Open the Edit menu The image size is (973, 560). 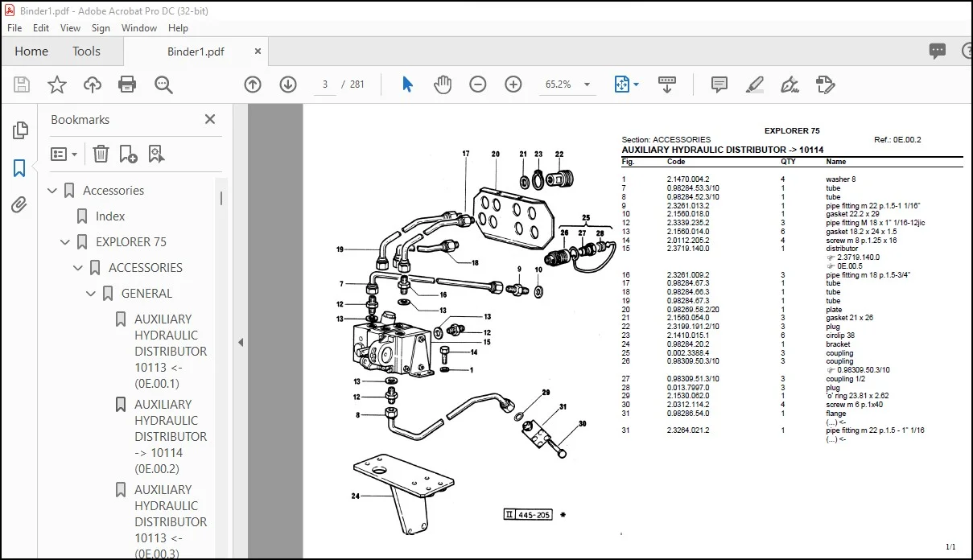(41, 27)
